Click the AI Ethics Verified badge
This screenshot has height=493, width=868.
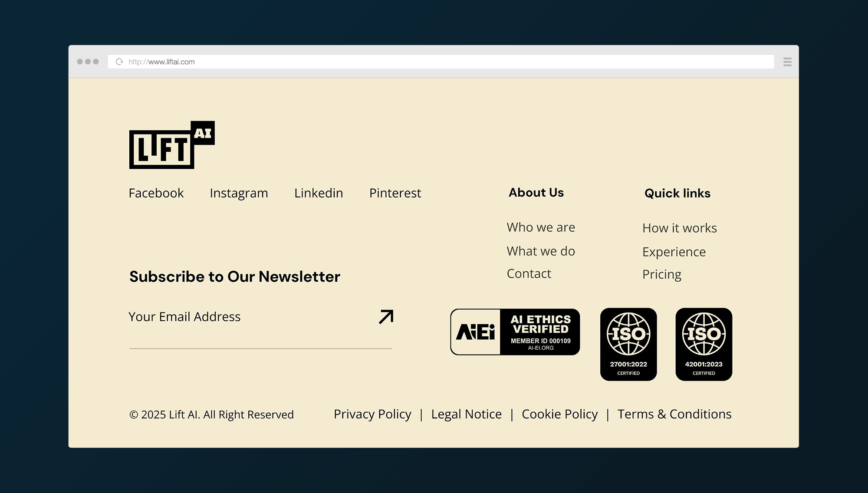click(515, 332)
